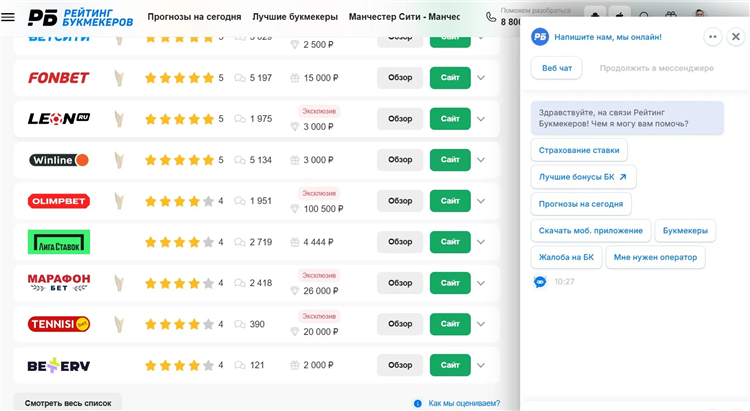The image size is (750, 411).
Task: Open TENNISI Обзор review button
Action: coord(400,324)
